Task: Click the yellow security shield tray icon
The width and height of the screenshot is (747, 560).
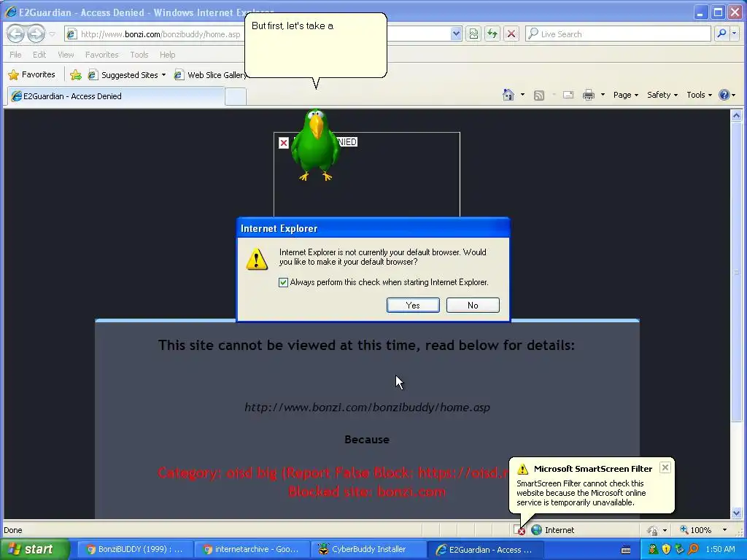Action: (667, 550)
